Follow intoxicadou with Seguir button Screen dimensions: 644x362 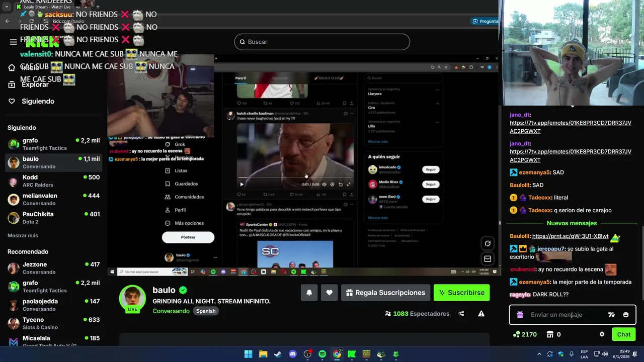click(x=431, y=169)
